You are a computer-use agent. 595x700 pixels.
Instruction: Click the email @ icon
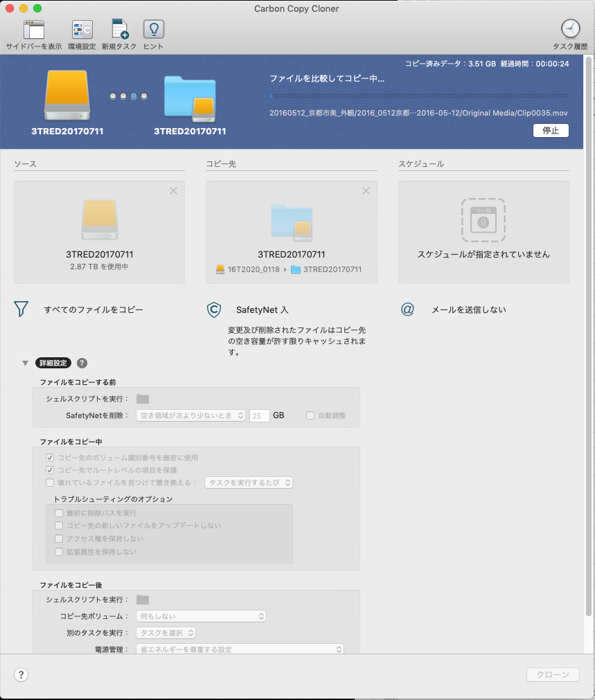(407, 309)
